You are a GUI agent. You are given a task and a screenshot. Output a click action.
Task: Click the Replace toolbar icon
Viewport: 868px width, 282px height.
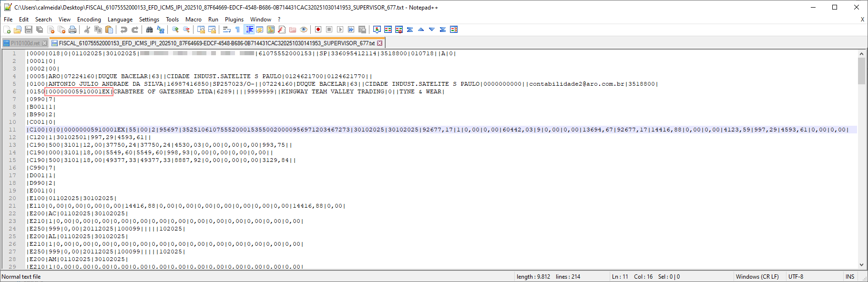tap(161, 30)
